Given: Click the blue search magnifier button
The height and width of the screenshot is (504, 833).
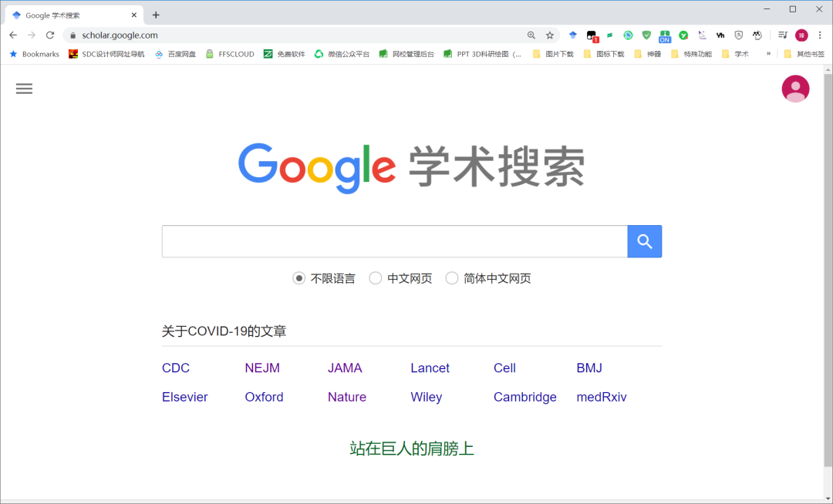Looking at the screenshot, I should point(644,241).
